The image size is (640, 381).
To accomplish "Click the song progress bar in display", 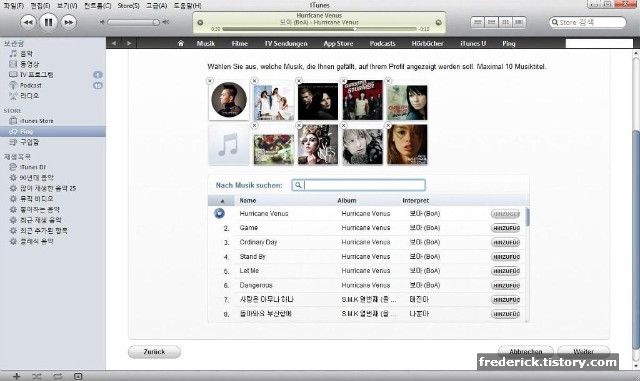I will 319,29.
